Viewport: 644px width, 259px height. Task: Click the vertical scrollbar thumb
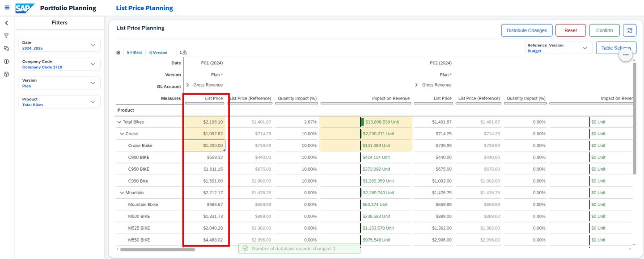click(634, 118)
